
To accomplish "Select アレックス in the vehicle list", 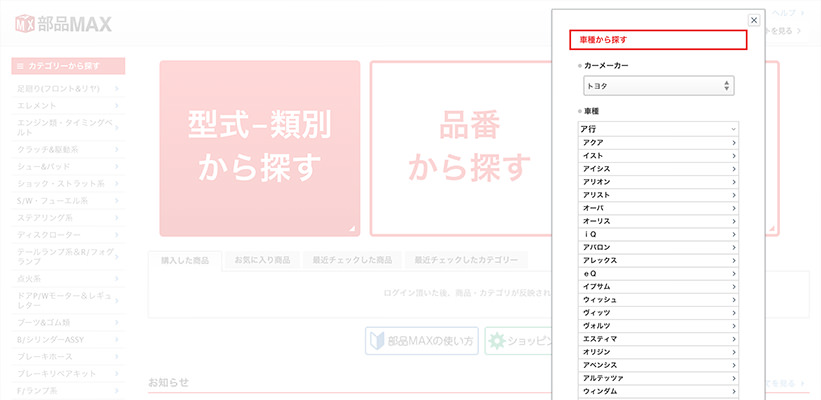I will click(x=658, y=260).
